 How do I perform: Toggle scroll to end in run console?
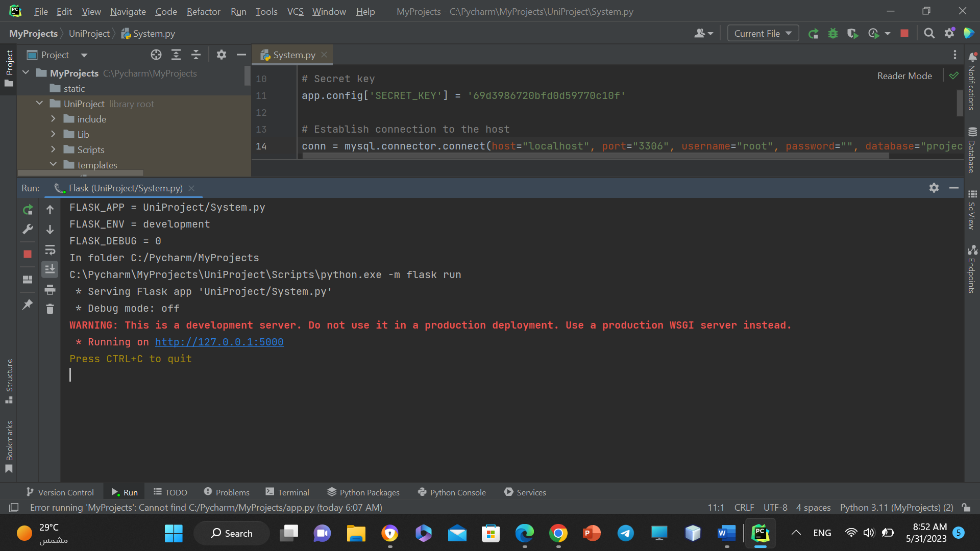tap(50, 269)
